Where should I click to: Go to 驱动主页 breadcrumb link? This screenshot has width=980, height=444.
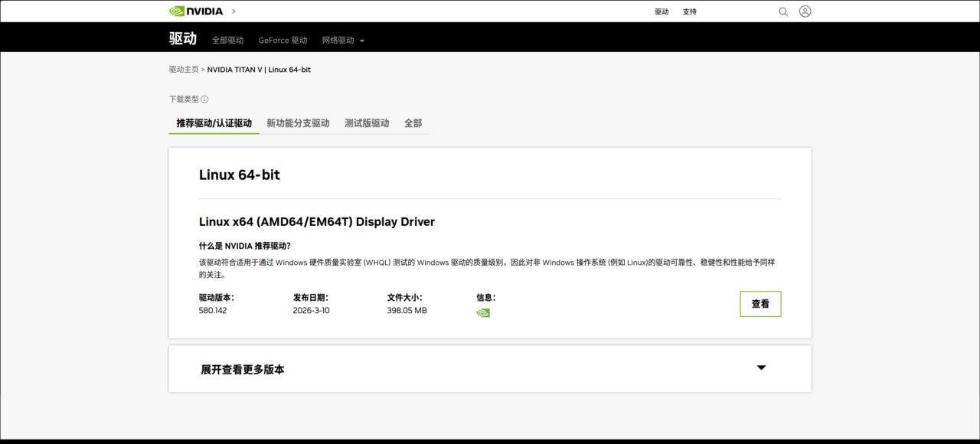pyautogui.click(x=184, y=70)
